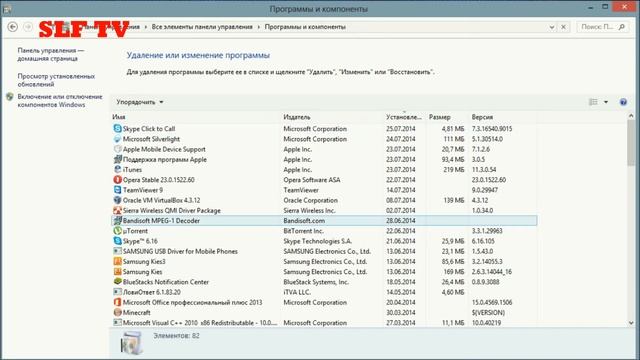The image size is (640, 360).
Task: Select the Apple Mobile Device Support icon
Action: point(118,149)
